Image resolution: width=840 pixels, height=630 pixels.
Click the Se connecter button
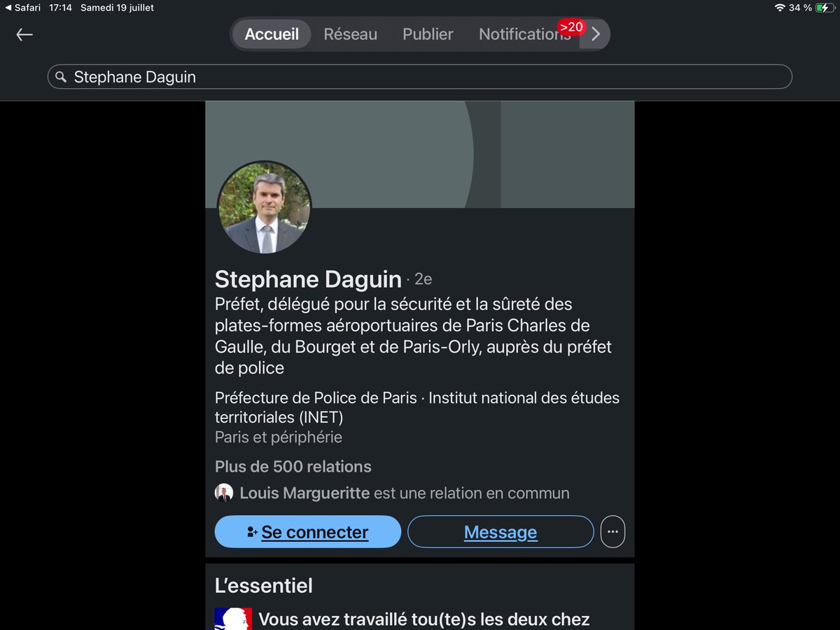(308, 532)
